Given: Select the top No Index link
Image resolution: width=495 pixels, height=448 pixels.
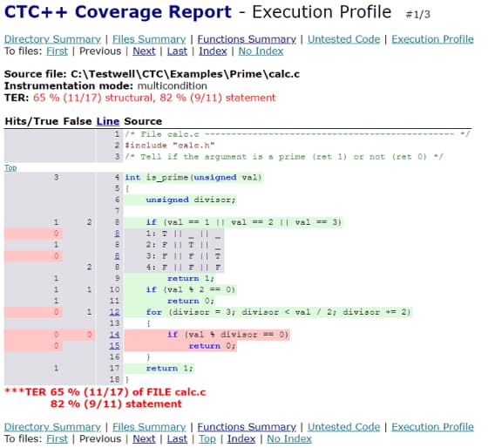Looking at the screenshot, I should click(261, 51).
